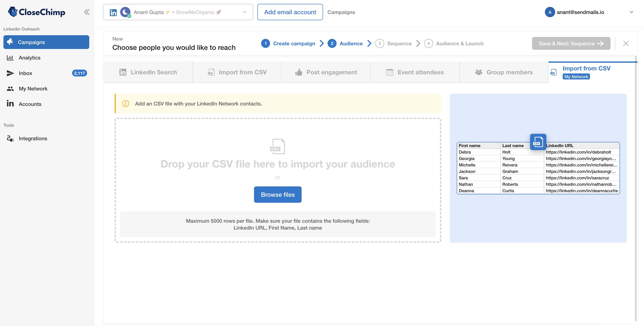Image resolution: width=644 pixels, height=326 pixels.
Task: Select the My Network people icon
Action: tap(10, 88)
